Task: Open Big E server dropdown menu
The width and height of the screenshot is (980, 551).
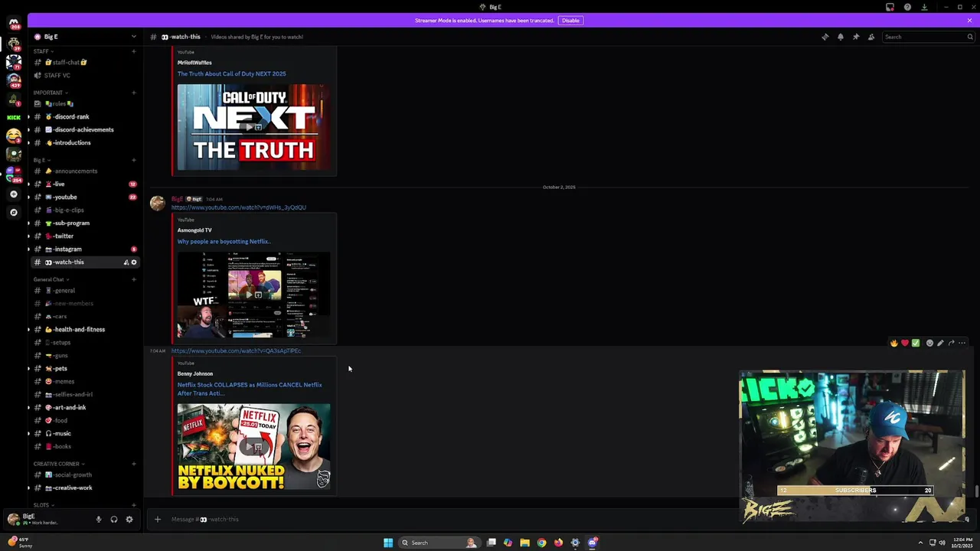Action: click(84, 37)
